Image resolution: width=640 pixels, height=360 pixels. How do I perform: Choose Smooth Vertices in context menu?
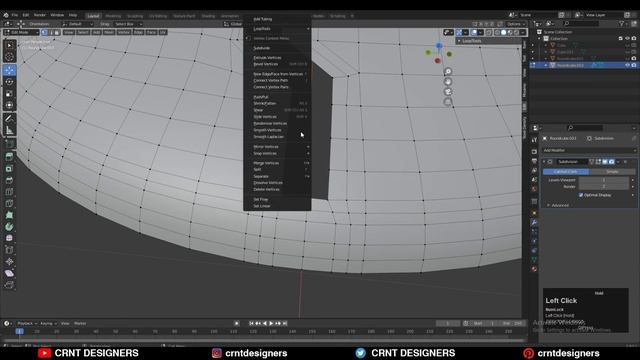pos(278,130)
